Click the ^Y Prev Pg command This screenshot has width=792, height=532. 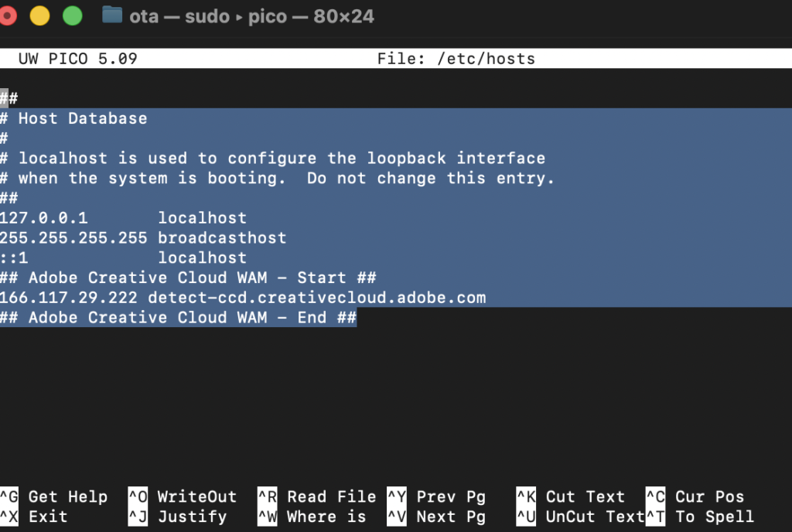tap(436, 496)
